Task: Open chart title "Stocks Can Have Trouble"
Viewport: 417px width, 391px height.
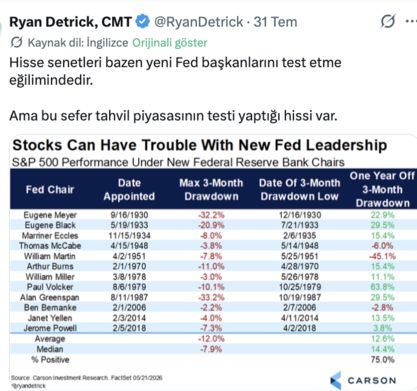Action: [x=200, y=145]
